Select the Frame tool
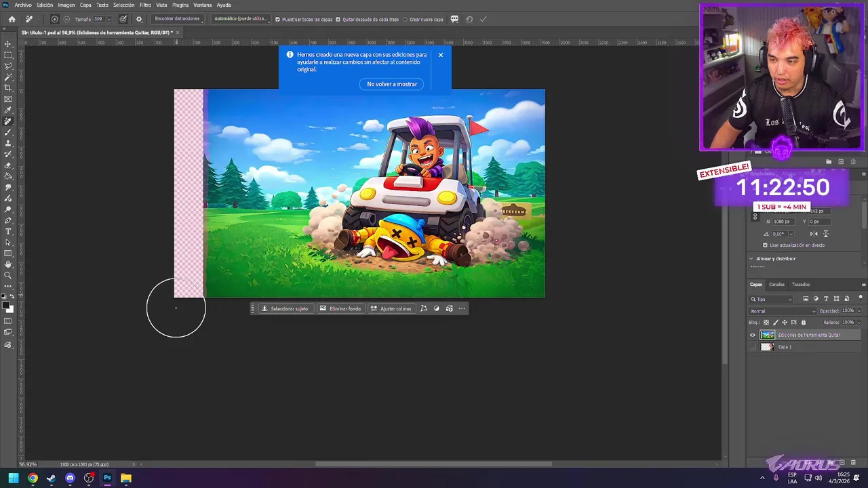The width and height of the screenshot is (868, 488). click(x=8, y=99)
